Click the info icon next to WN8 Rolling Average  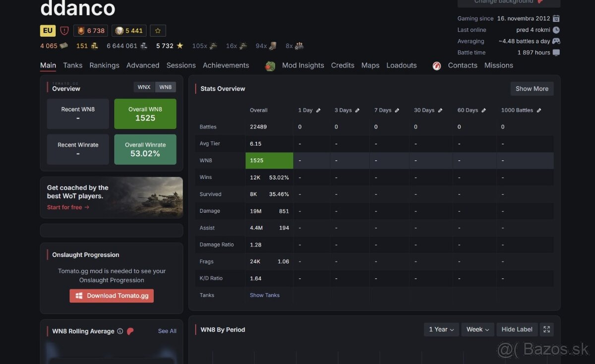pos(120,331)
